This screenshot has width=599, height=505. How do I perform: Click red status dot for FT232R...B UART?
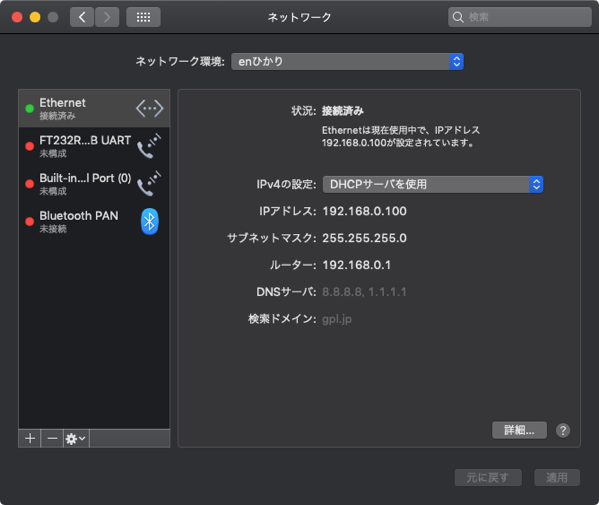click(29, 146)
